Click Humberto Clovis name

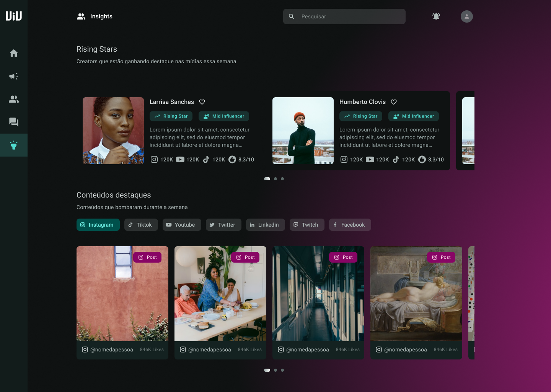tap(362, 102)
